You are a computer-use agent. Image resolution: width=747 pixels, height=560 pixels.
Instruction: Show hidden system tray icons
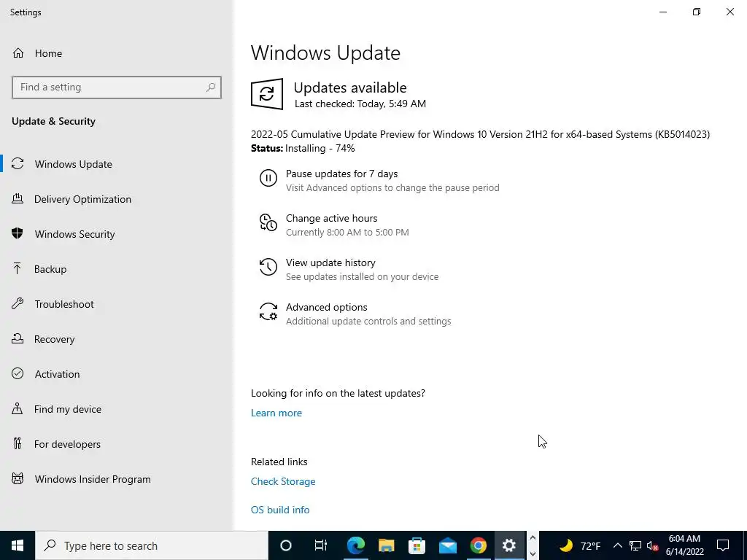click(x=617, y=545)
